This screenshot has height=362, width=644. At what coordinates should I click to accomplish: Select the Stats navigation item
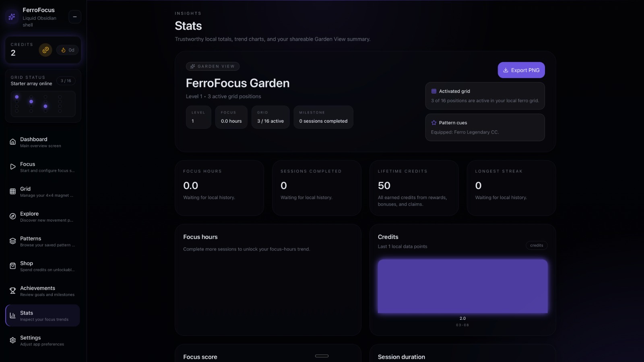(43, 316)
